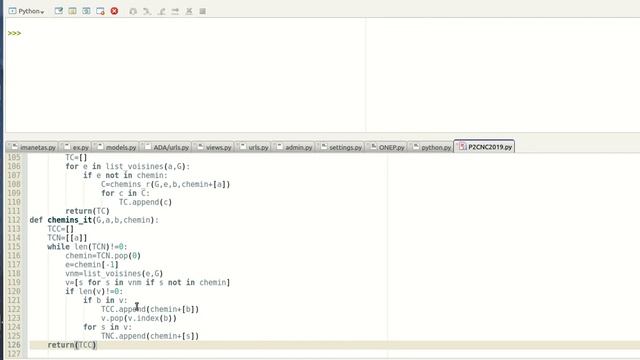Click the debug continue icon
This screenshot has width=640, height=360.
coord(189,11)
